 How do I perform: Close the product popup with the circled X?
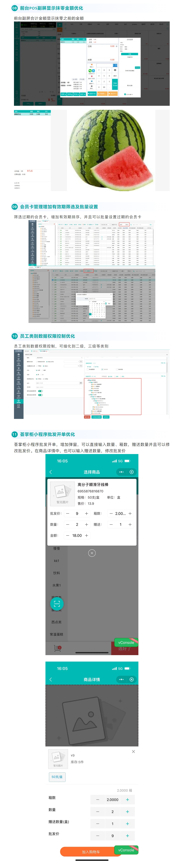point(92,553)
